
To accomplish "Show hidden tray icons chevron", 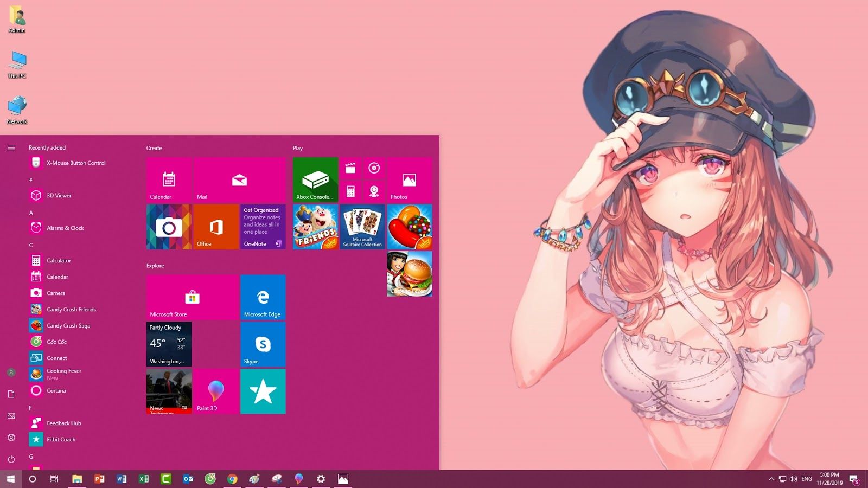I will pos(771,479).
